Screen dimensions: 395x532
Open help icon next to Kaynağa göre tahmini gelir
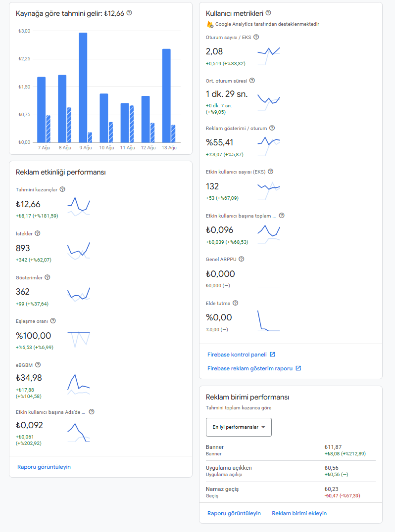point(129,13)
